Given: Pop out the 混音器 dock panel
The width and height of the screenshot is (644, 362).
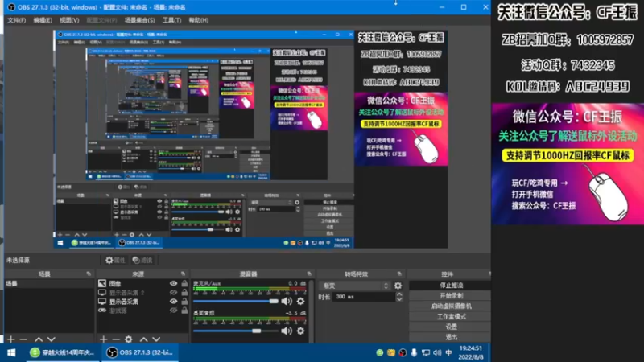Looking at the screenshot, I should coord(309,274).
